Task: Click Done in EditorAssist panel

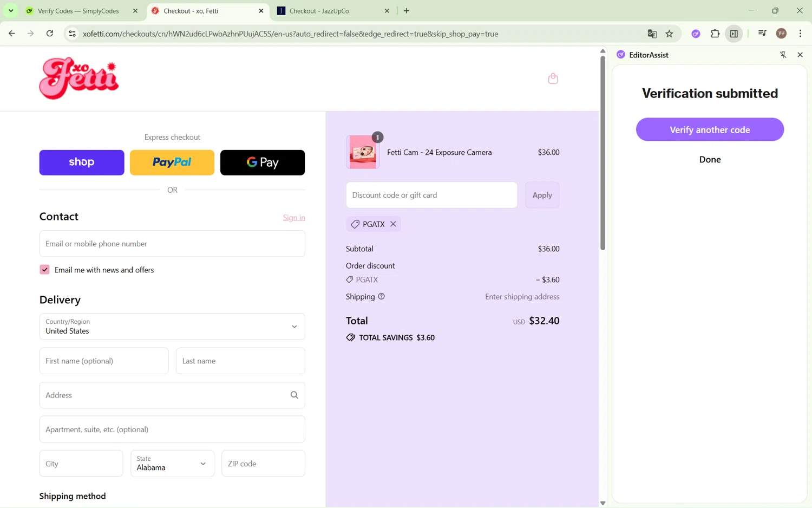Action: (710, 160)
